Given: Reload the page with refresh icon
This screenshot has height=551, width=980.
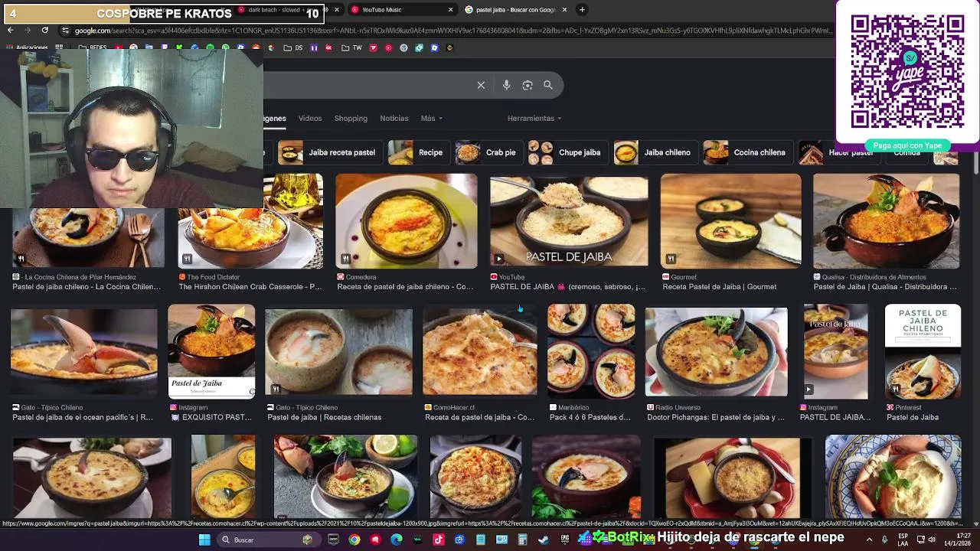Looking at the screenshot, I should coord(44,30).
